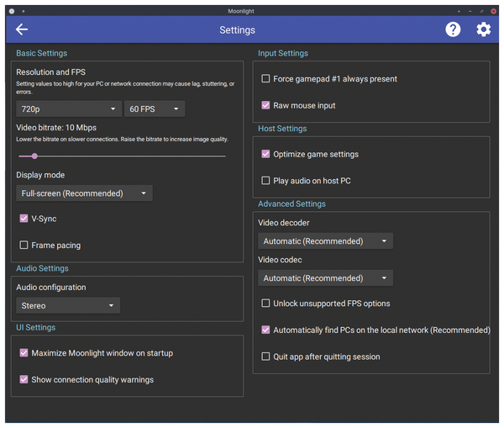Image resolution: width=504 pixels, height=428 pixels.
Task: Toggle Maximize Moonlight window on startup
Action: (x=24, y=352)
